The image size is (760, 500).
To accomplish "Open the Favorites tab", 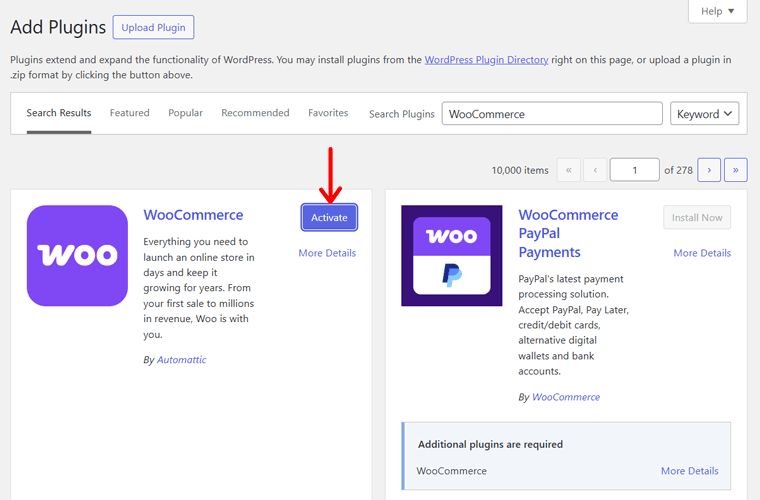I will [x=328, y=113].
